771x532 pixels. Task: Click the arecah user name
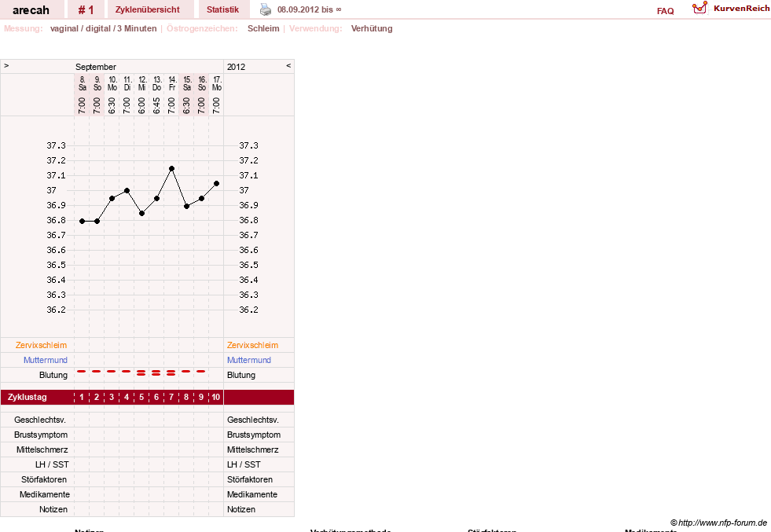point(31,10)
